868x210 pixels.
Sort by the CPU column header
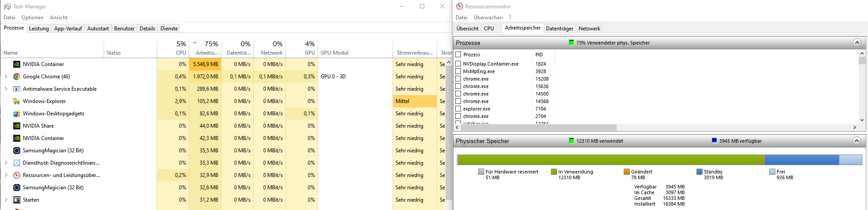click(x=173, y=48)
